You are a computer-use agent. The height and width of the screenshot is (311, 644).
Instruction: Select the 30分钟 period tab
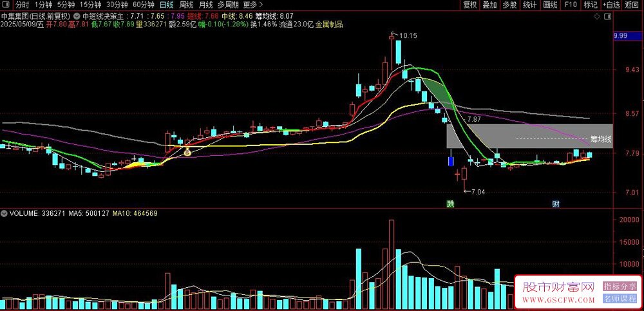tap(117, 5)
